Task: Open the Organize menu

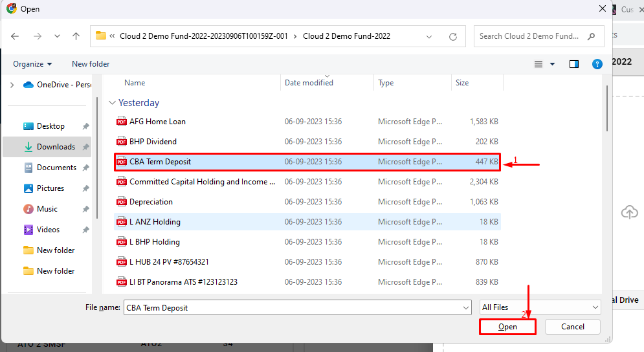Action: 32,64
